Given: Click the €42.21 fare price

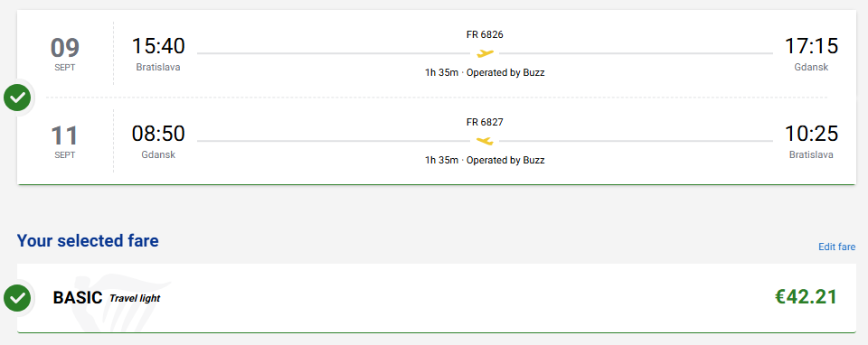Looking at the screenshot, I should tap(806, 297).
